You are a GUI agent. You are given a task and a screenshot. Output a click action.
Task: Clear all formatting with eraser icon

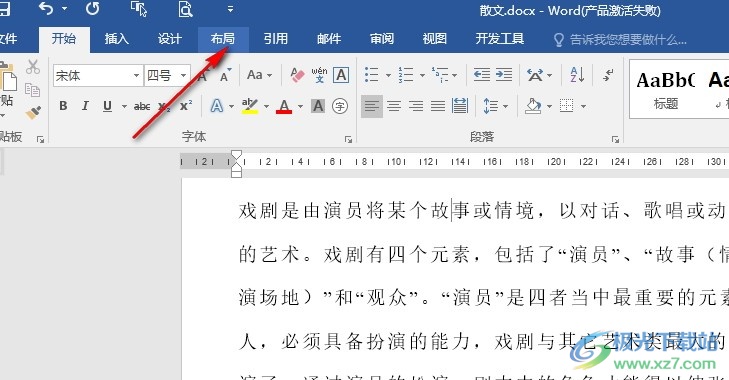pos(297,75)
